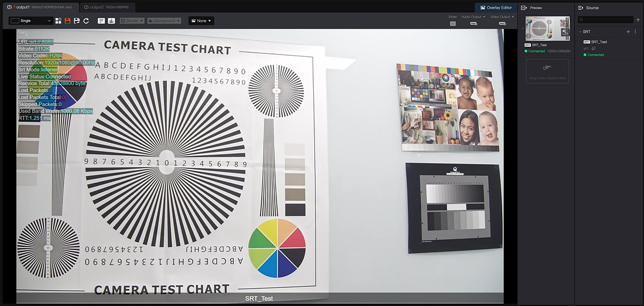
Task: Open the Video Output dropdown
Action: [x=502, y=17]
